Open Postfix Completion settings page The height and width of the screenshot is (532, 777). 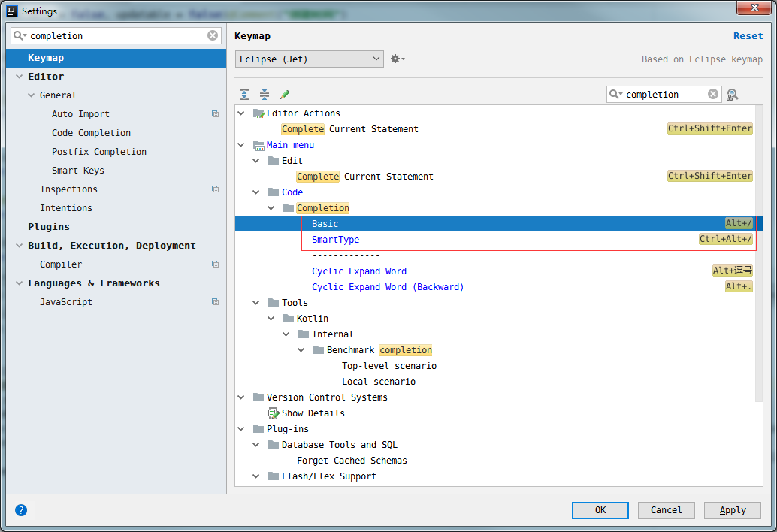pyautogui.click(x=99, y=152)
